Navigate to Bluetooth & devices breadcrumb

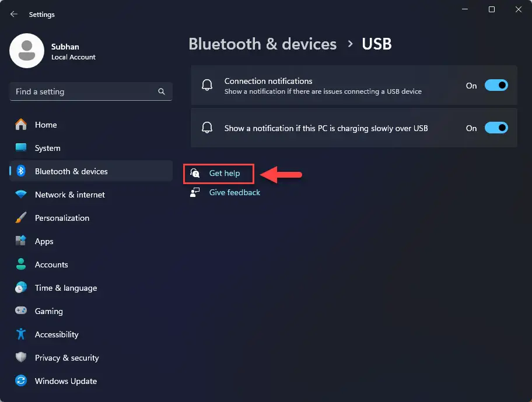(262, 44)
